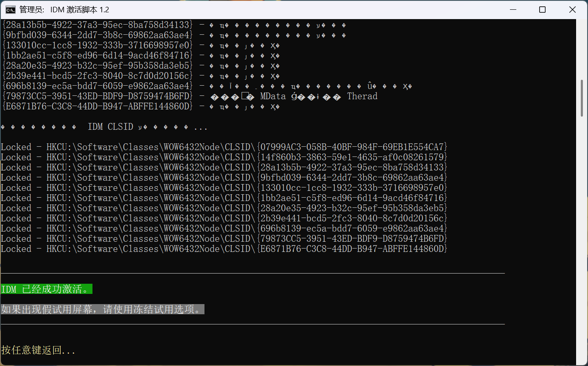Image resolution: width=588 pixels, height=366 pixels.
Task: Close the IDM activation script window
Action: (x=571, y=10)
